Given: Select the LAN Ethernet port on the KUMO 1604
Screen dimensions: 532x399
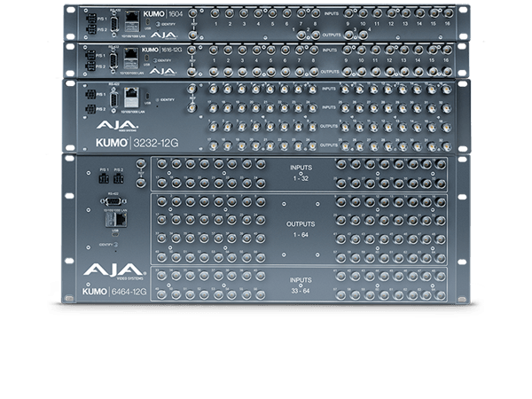Looking at the screenshot, I should (132, 20).
